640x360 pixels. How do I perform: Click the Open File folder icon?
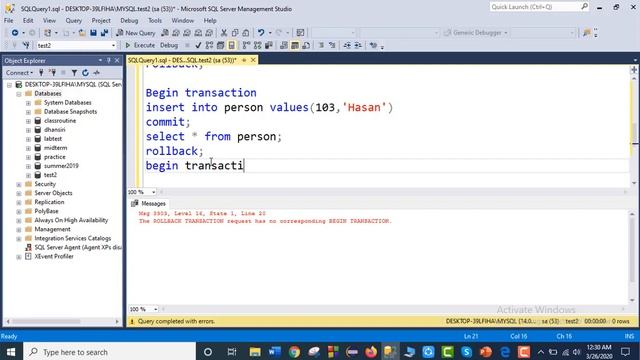click(x=82, y=33)
